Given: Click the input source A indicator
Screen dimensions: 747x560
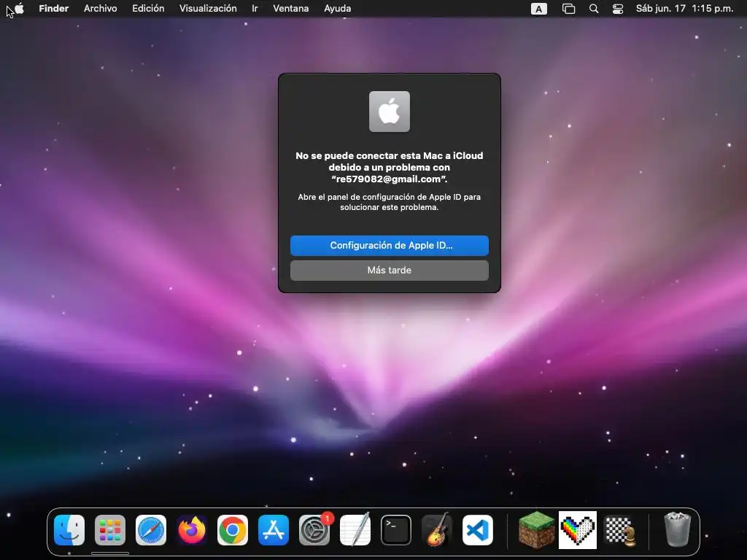Looking at the screenshot, I should click(539, 9).
